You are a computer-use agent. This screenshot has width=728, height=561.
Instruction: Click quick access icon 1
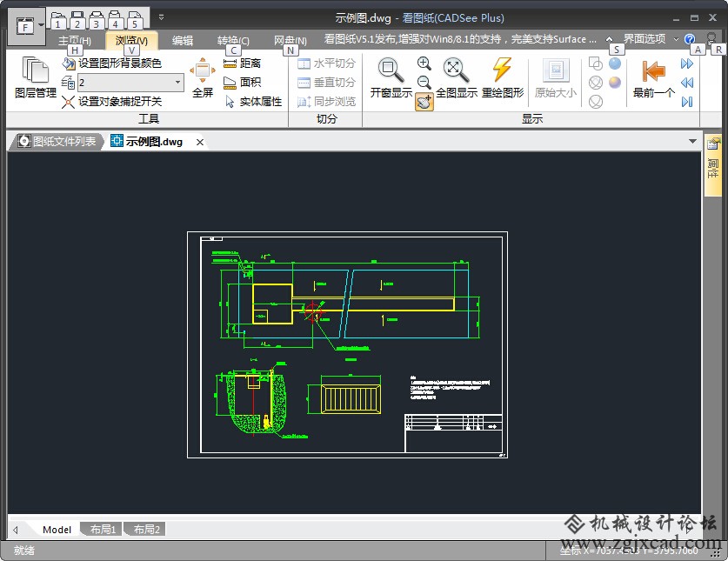click(58, 20)
